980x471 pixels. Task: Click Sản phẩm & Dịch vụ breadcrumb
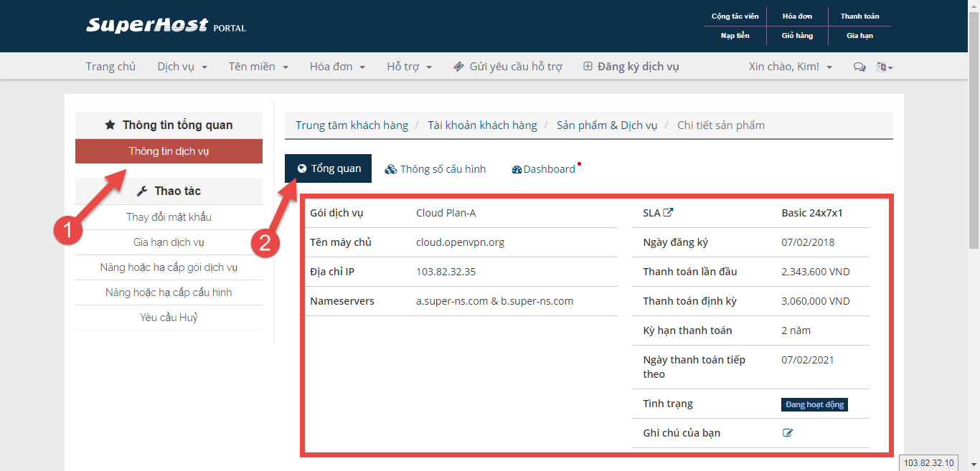tap(606, 125)
